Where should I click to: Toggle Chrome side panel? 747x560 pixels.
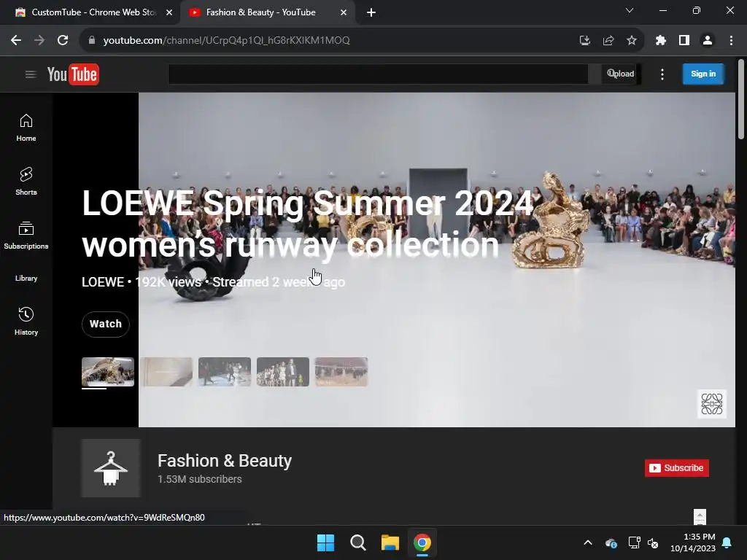(684, 41)
